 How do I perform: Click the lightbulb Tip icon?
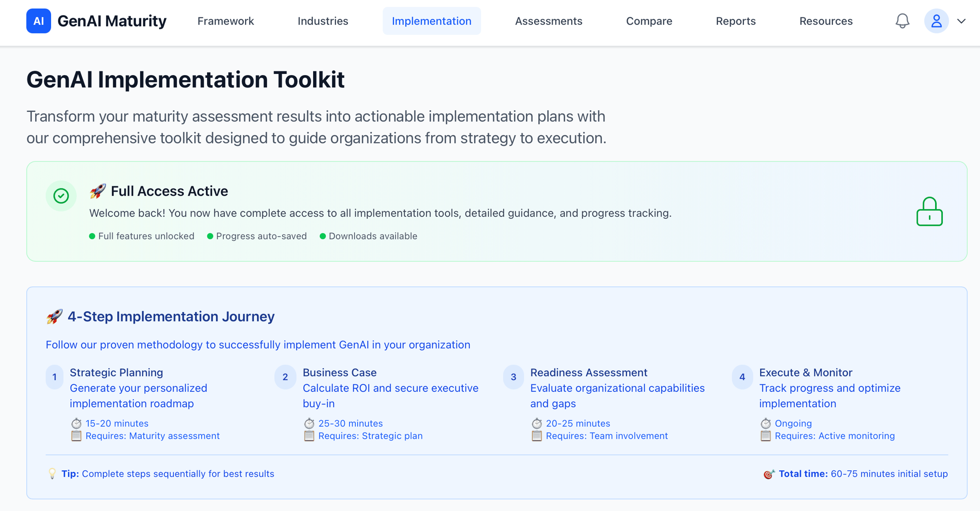tap(52, 473)
